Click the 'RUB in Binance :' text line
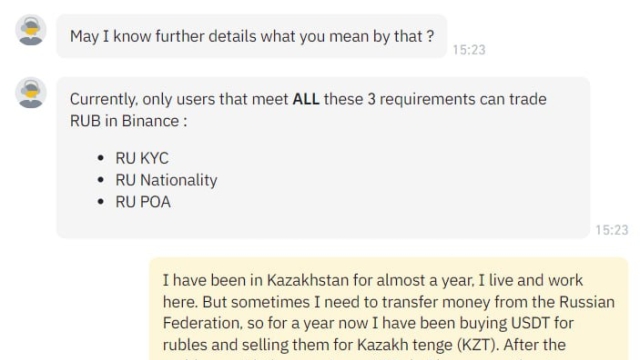Screen dimensions: 640x360 pyautogui.click(x=129, y=121)
